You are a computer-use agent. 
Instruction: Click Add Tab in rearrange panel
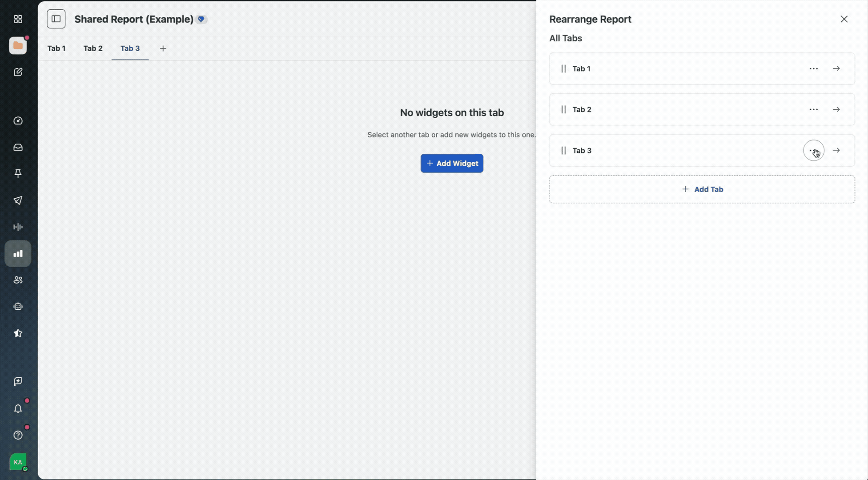point(702,189)
